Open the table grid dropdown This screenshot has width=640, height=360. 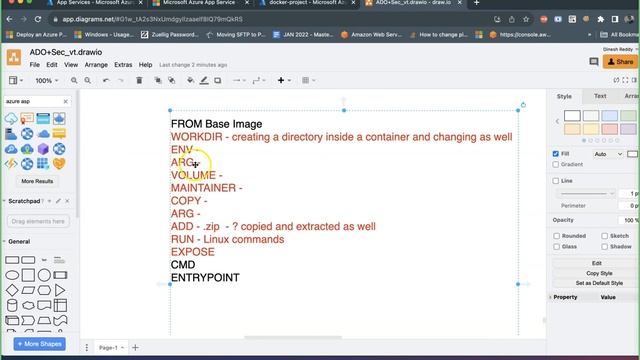[x=309, y=80]
